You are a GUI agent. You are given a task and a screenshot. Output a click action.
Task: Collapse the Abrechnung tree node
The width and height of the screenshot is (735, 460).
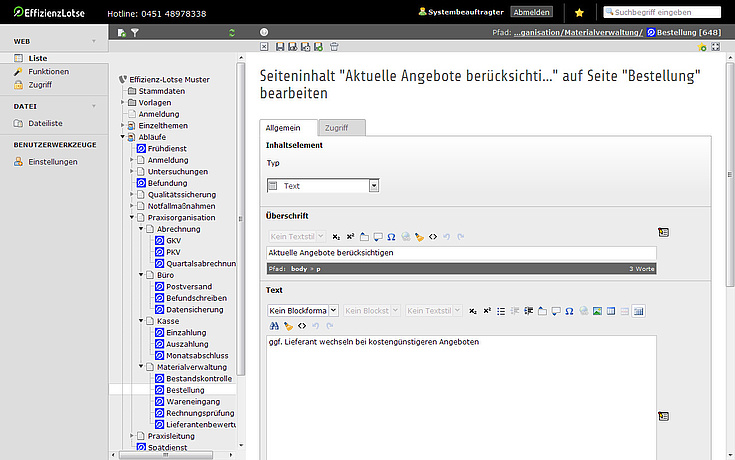pyautogui.click(x=141, y=228)
